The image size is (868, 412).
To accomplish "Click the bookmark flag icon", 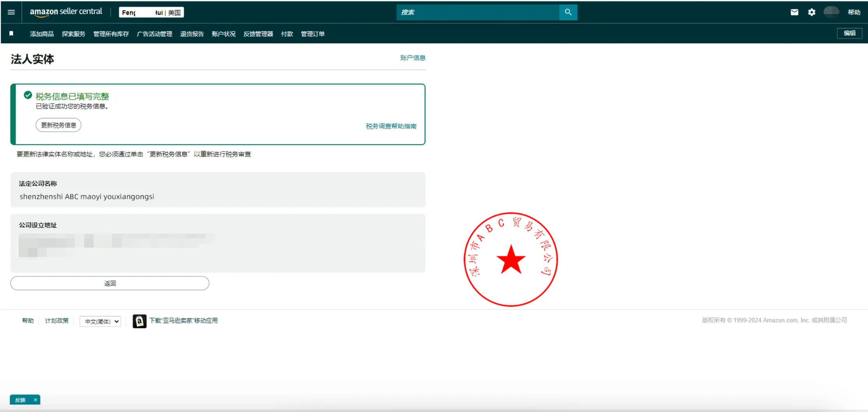I will coord(11,34).
